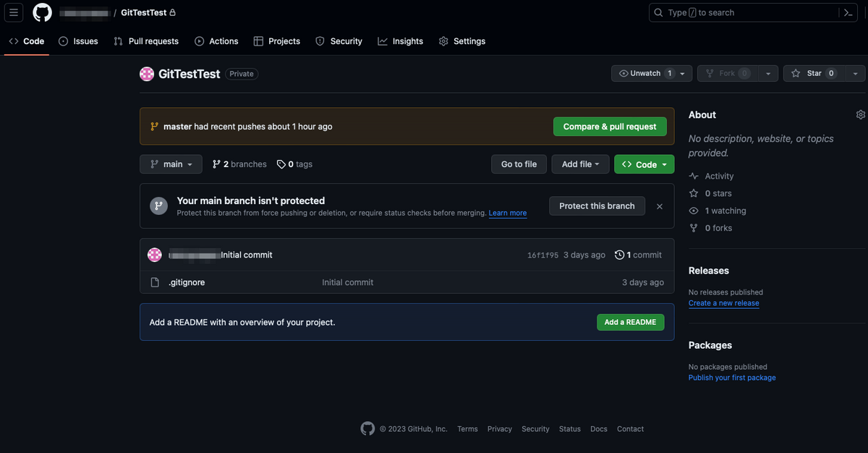
Task: View the Insights tab
Action: click(401, 41)
